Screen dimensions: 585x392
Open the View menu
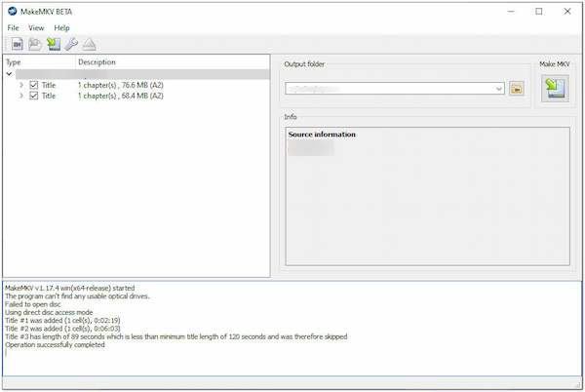[36, 28]
